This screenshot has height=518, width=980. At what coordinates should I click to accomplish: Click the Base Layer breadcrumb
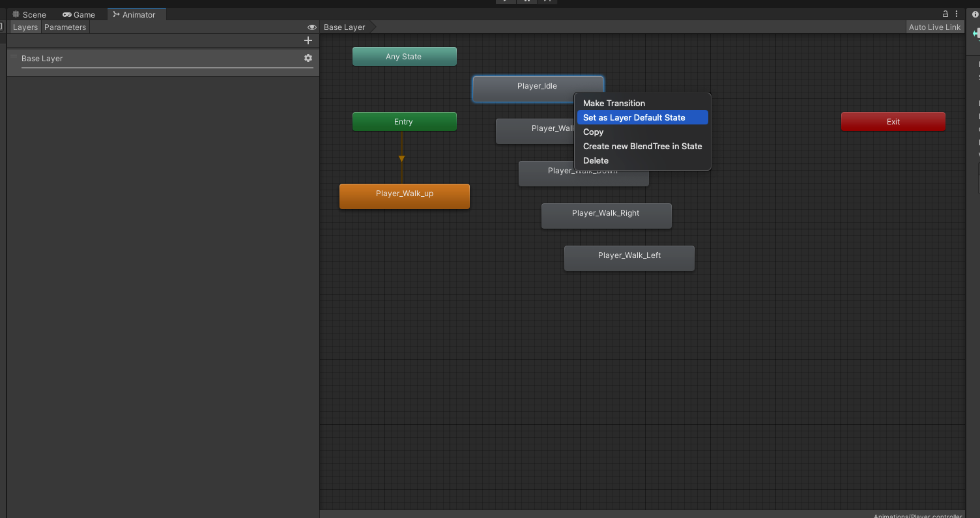click(345, 27)
